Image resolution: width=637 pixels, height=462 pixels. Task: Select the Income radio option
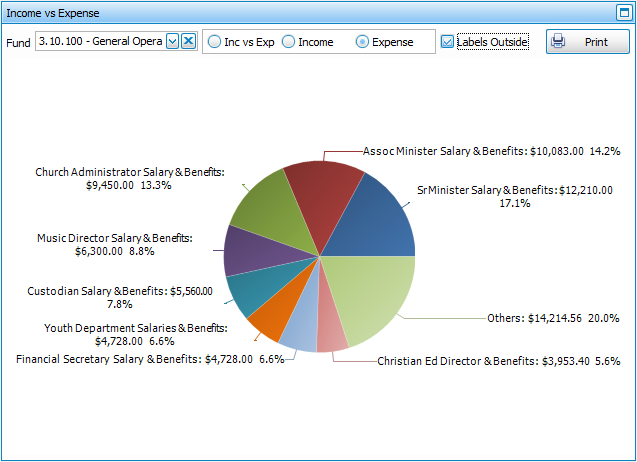(289, 42)
